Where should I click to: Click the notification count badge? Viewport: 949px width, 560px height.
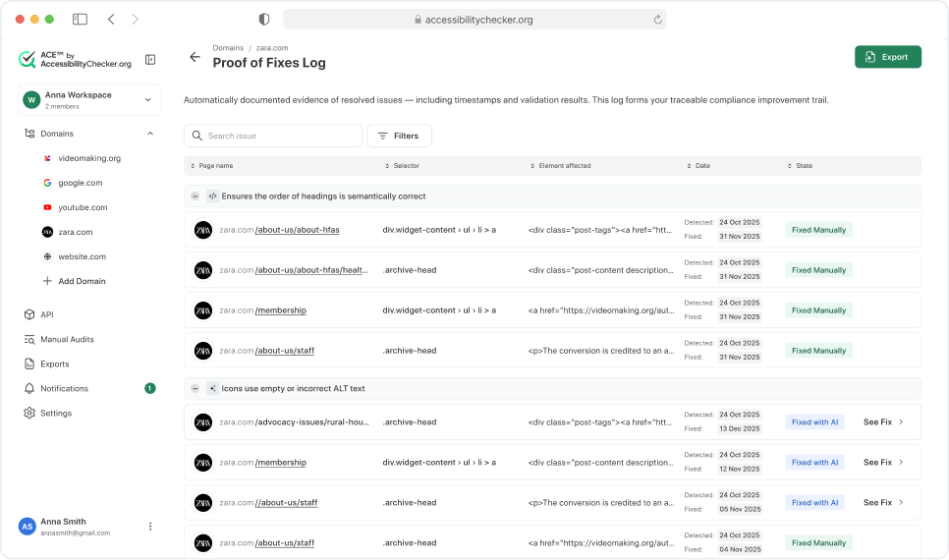click(x=150, y=389)
